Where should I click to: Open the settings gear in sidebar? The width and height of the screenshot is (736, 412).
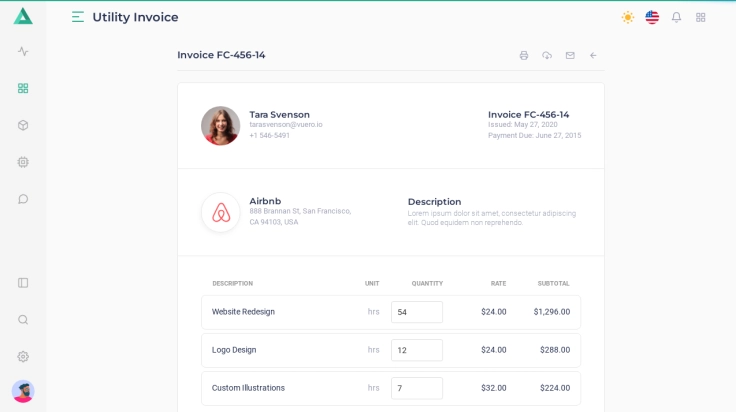point(23,357)
